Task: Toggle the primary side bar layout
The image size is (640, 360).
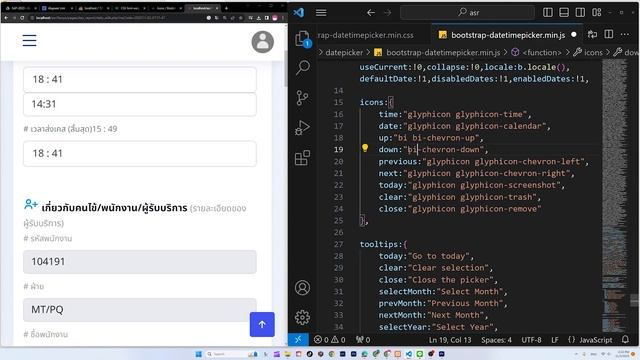Action: coord(548,13)
